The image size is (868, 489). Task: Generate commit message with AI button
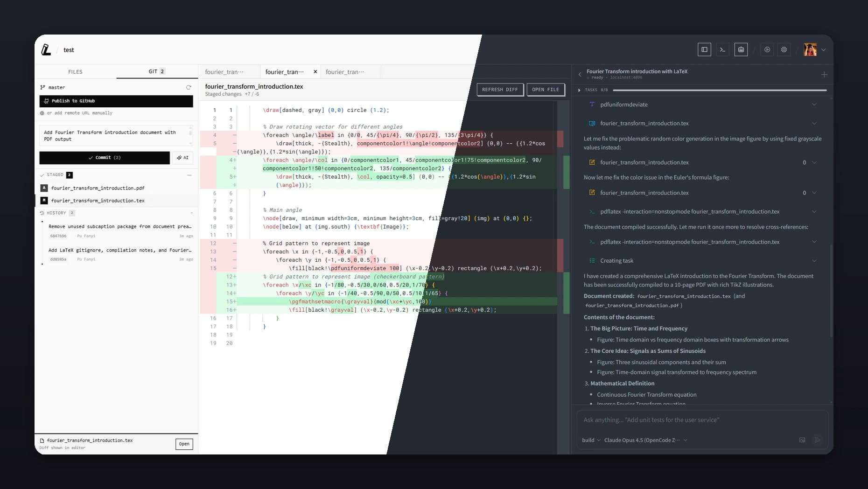[x=183, y=158]
